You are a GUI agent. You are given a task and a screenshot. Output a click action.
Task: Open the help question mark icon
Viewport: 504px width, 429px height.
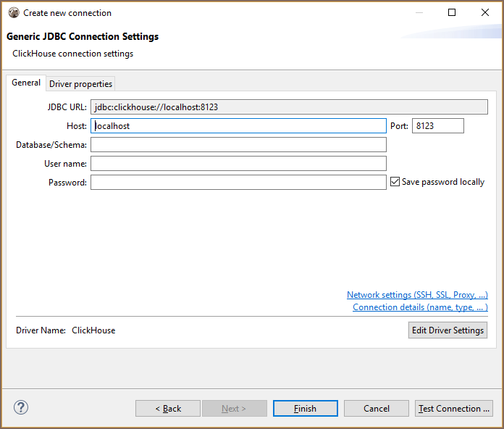click(21, 407)
